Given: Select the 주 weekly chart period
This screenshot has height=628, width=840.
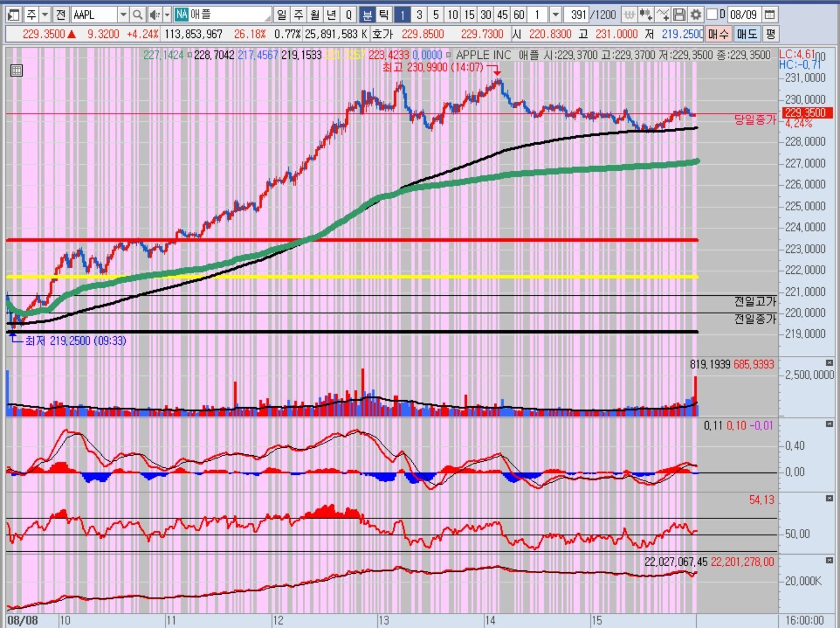Looking at the screenshot, I should click(299, 15).
